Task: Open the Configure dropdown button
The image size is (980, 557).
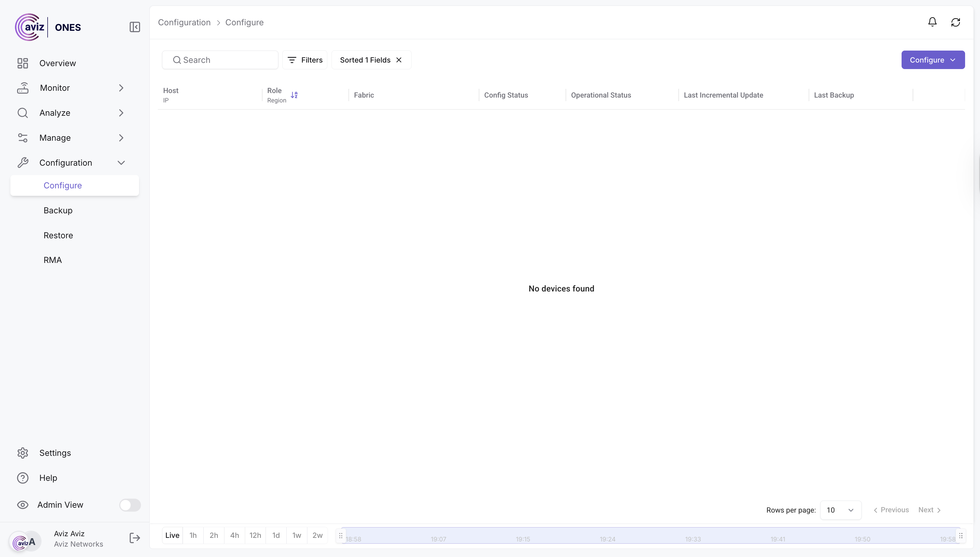Action: 933,60
